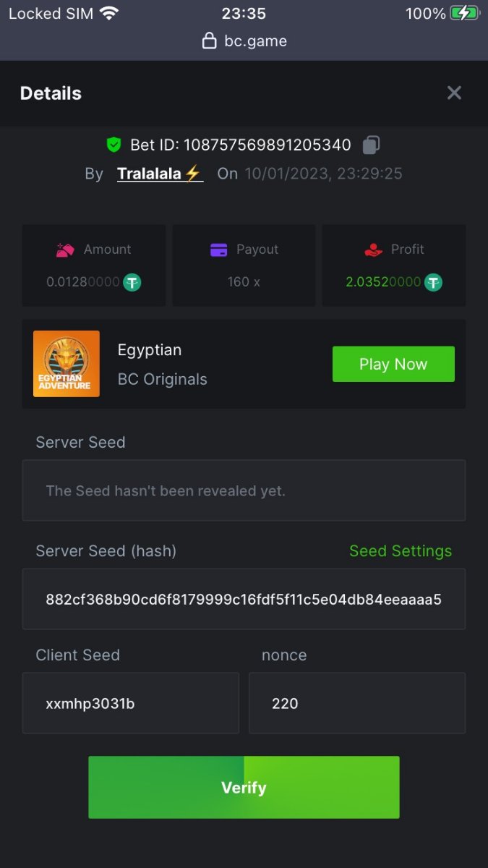Screen dimensions: 488x868
Task: Tap the Tether coin beside the Amount value
Action: click(132, 282)
